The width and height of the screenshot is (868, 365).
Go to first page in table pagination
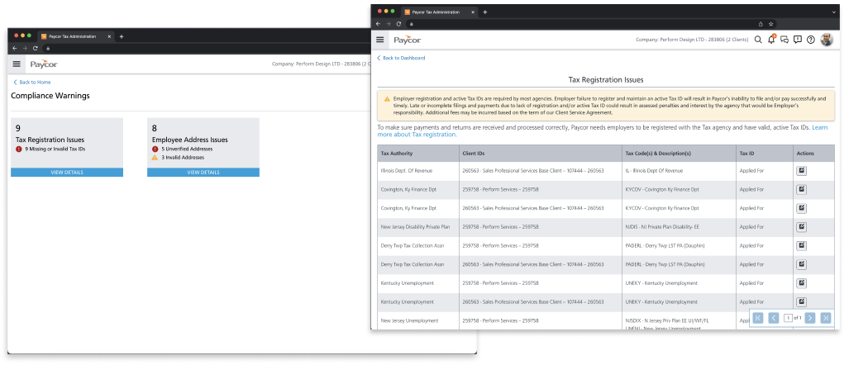point(758,318)
